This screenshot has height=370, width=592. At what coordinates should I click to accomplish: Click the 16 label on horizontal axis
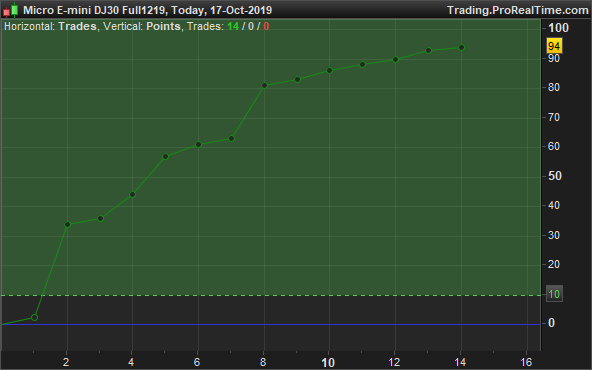click(x=526, y=362)
